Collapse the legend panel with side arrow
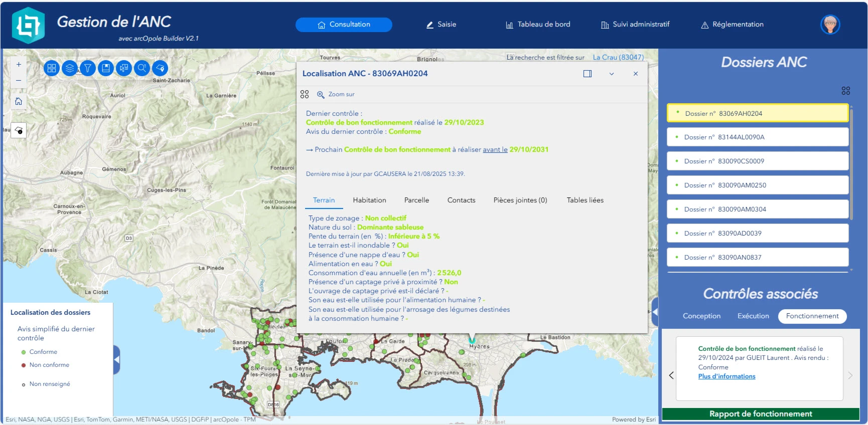Image resolution: width=868 pixels, height=425 pixels. click(116, 360)
